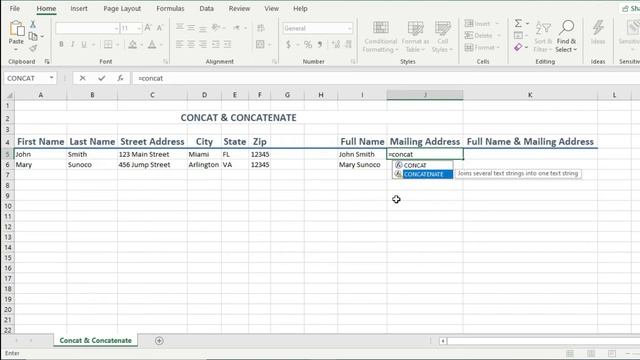Click the Borders icon

click(108, 44)
